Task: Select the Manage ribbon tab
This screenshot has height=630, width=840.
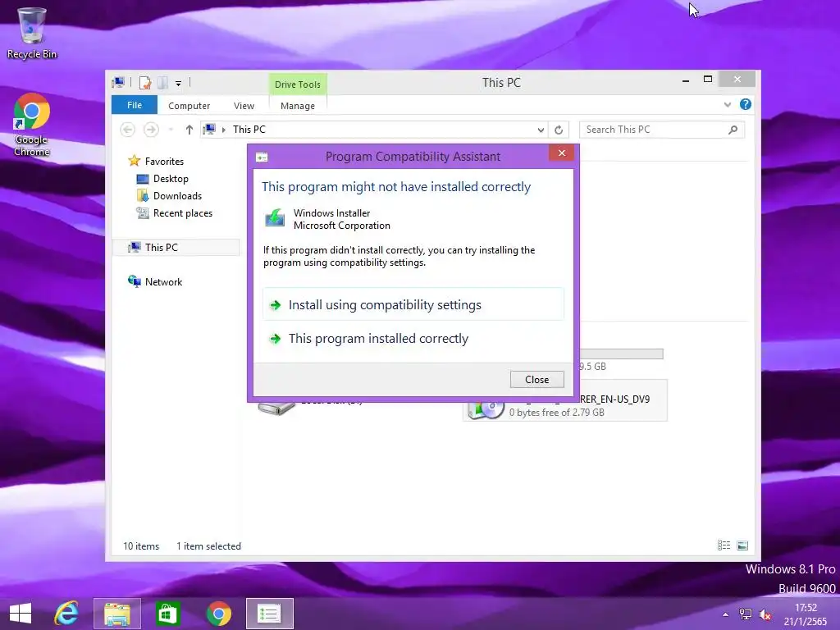Action: coord(297,106)
